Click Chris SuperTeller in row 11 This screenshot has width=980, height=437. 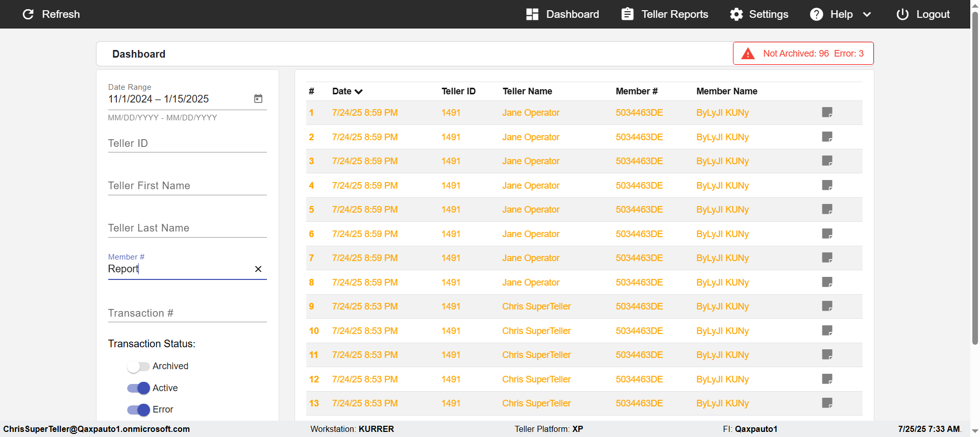pyautogui.click(x=536, y=355)
